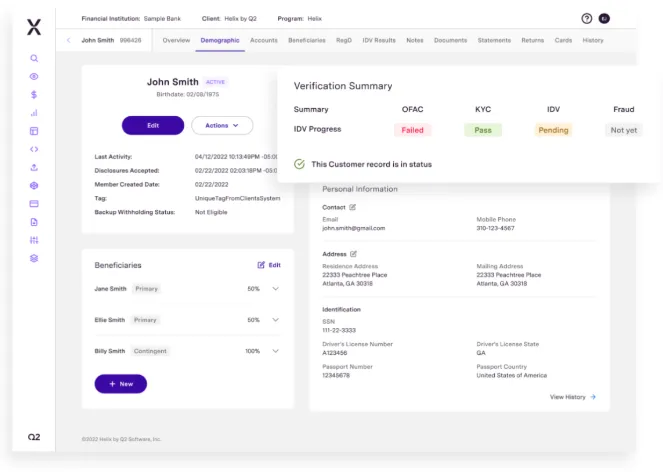Click the purple Edit button
Image resolution: width=663 pixels, height=472 pixels.
[x=153, y=125]
